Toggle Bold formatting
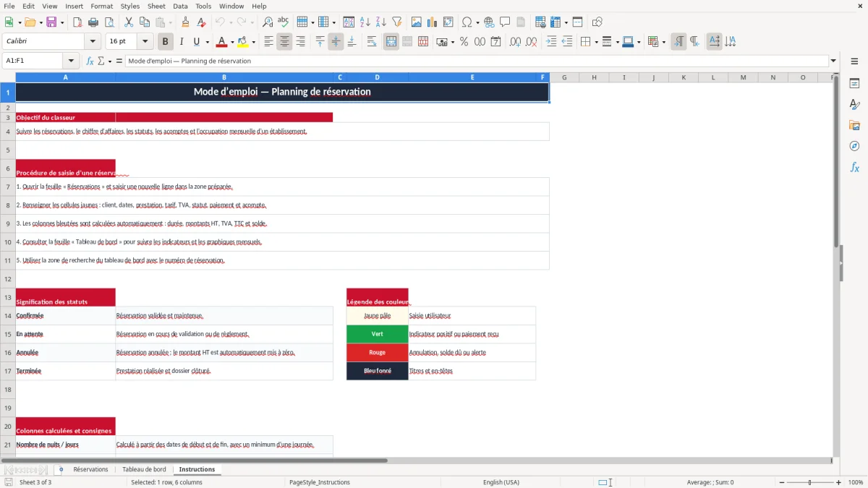The height and width of the screenshot is (488, 868). 166,42
